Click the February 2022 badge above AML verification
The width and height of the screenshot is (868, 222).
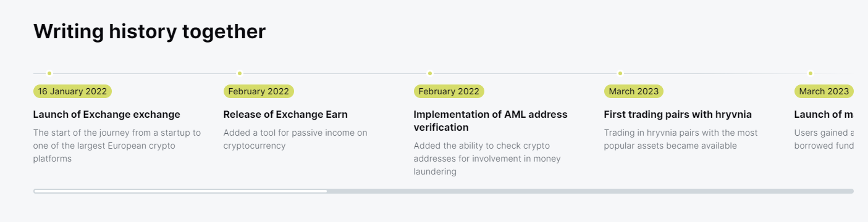tap(449, 91)
